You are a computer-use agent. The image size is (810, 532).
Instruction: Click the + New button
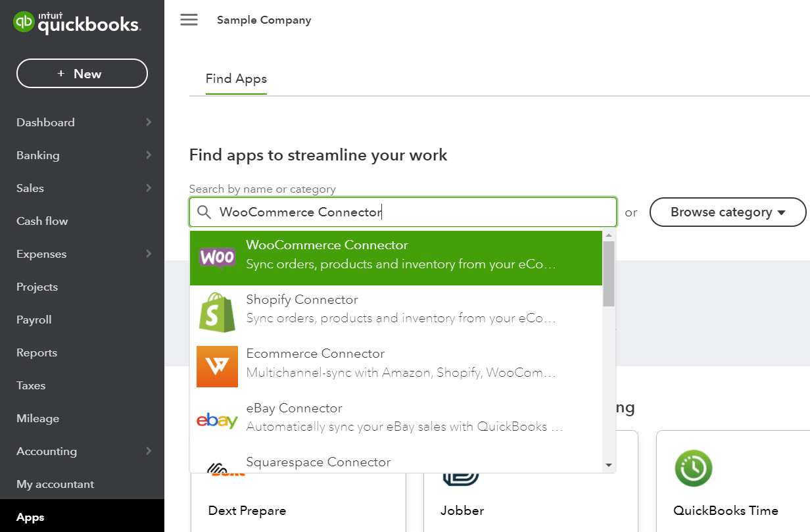pyautogui.click(x=82, y=74)
